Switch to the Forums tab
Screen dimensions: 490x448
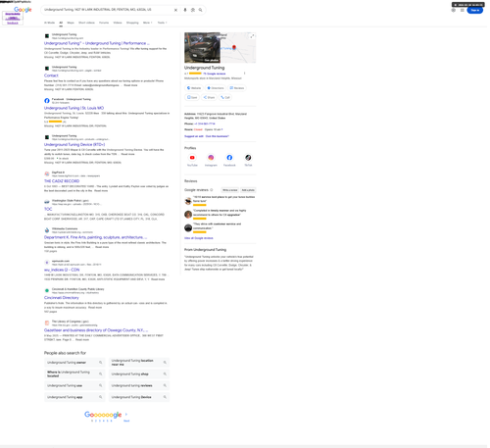point(104,23)
